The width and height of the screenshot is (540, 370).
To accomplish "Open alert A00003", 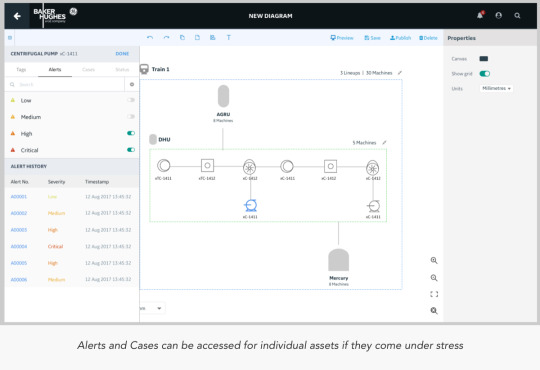I will pyautogui.click(x=19, y=230).
